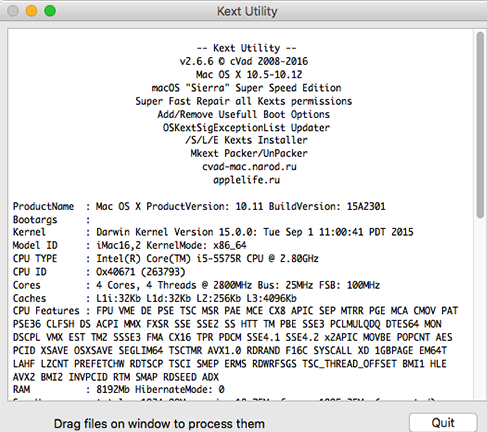Click the line starting with 'PSE36 CLFSH DS'
The width and height of the screenshot is (487, 432).
pyautogui.click(x=227, y=324)
